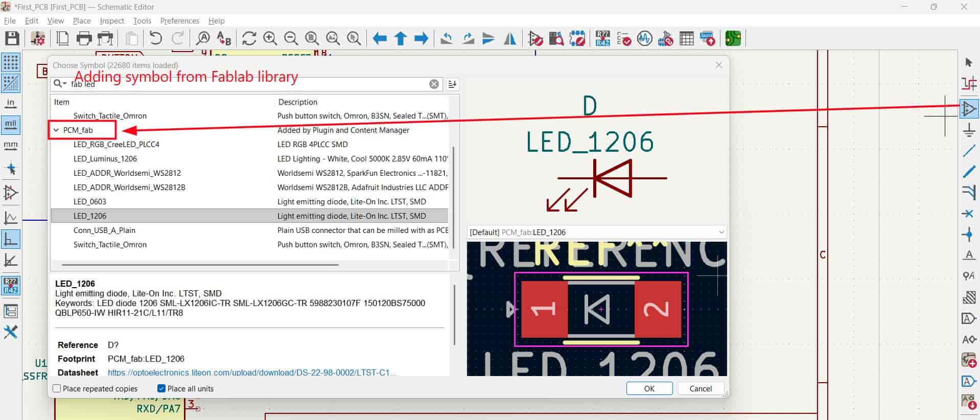
Task: Open the Hierarchy Navigator panel icon
Action: pos(11,311)
